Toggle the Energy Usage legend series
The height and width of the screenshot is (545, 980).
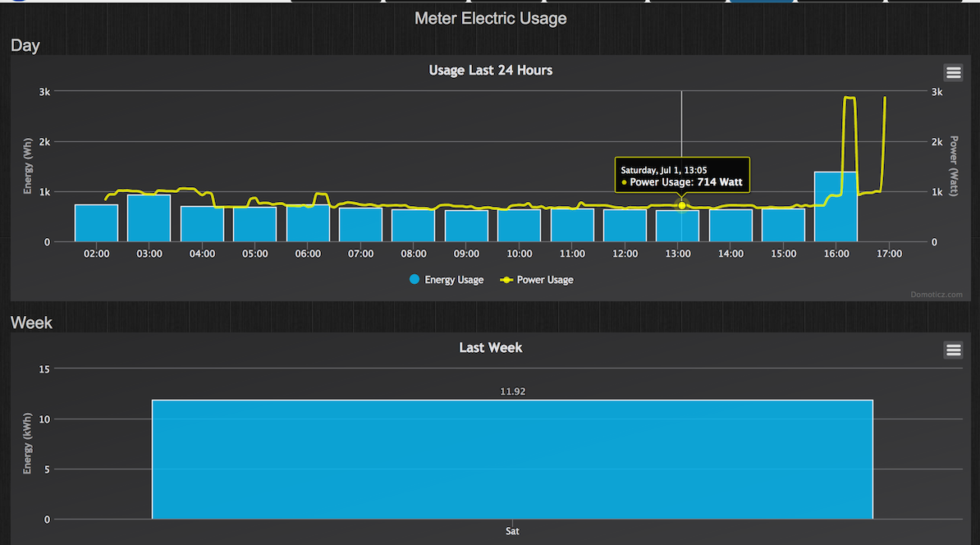[x=446, y=280]
